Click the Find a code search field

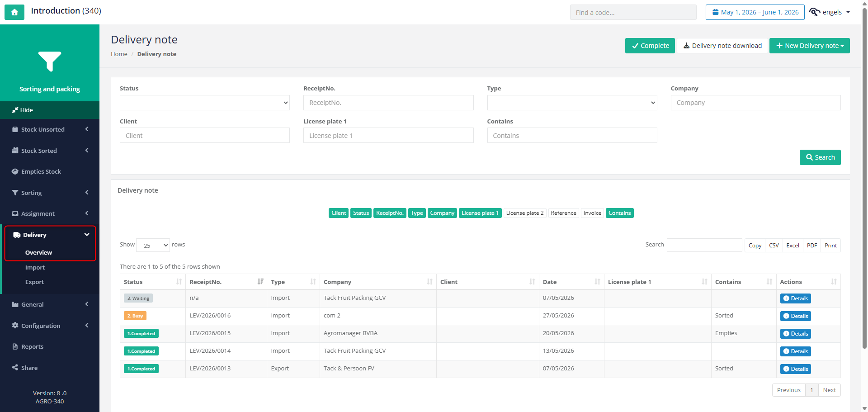click(x=633, y=12)
